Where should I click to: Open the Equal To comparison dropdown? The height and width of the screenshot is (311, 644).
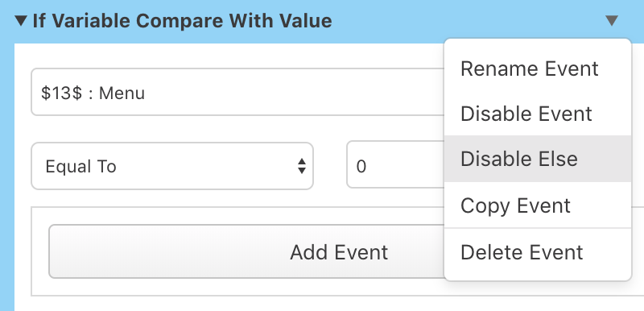tap(172, 166)
